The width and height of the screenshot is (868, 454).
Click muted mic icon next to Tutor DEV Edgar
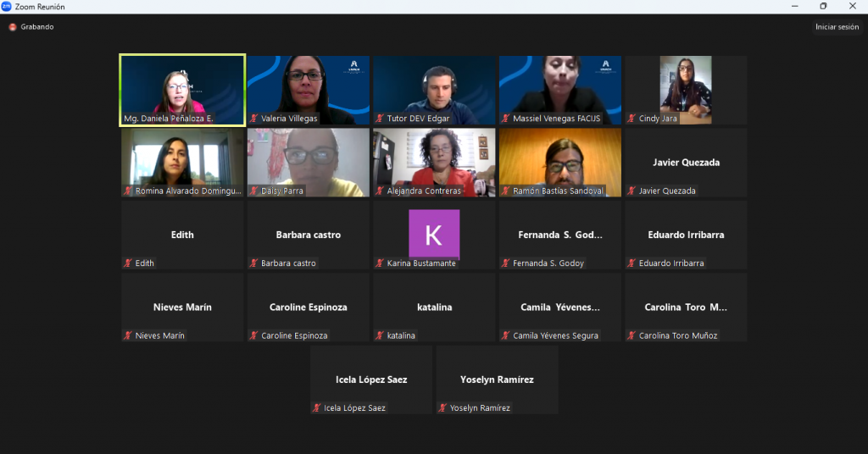coord(380,119)
